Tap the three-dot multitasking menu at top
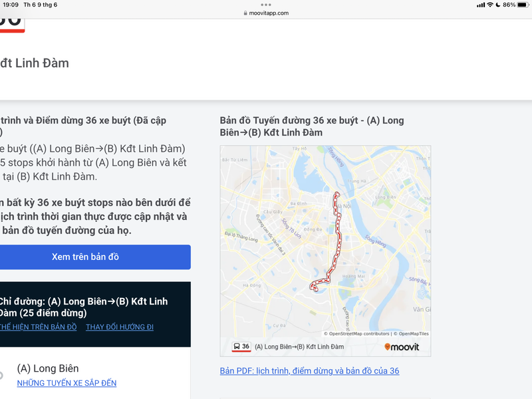The image size is (532, 399). 266,5
